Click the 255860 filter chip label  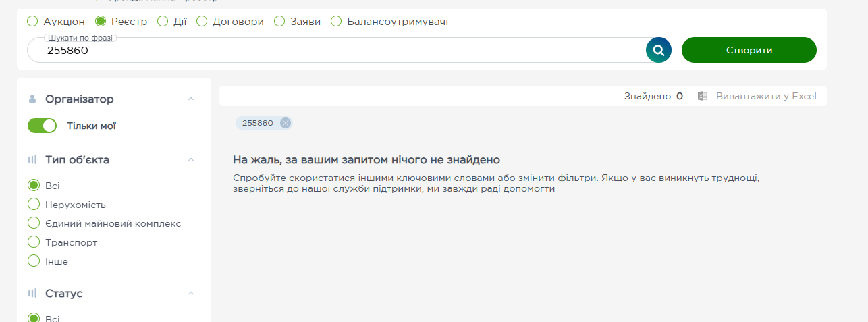[x=258, y=123]
